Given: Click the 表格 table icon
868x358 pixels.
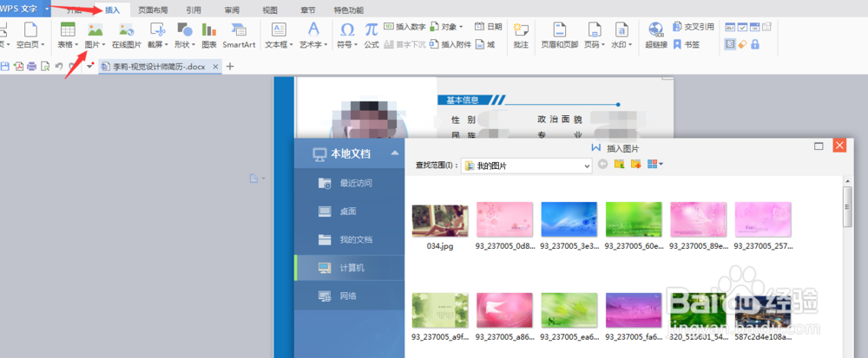Looking at the screenshot, I should click(x=68, y=29).
